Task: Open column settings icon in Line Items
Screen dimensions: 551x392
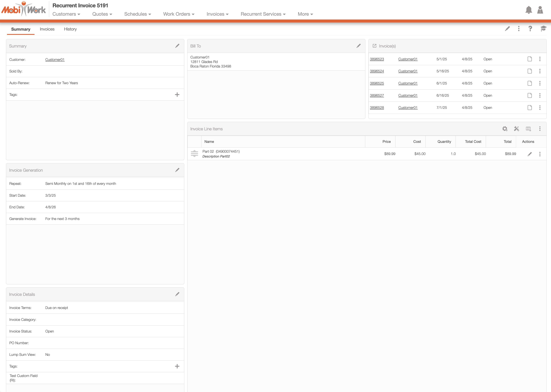Action: click(528, 129)
